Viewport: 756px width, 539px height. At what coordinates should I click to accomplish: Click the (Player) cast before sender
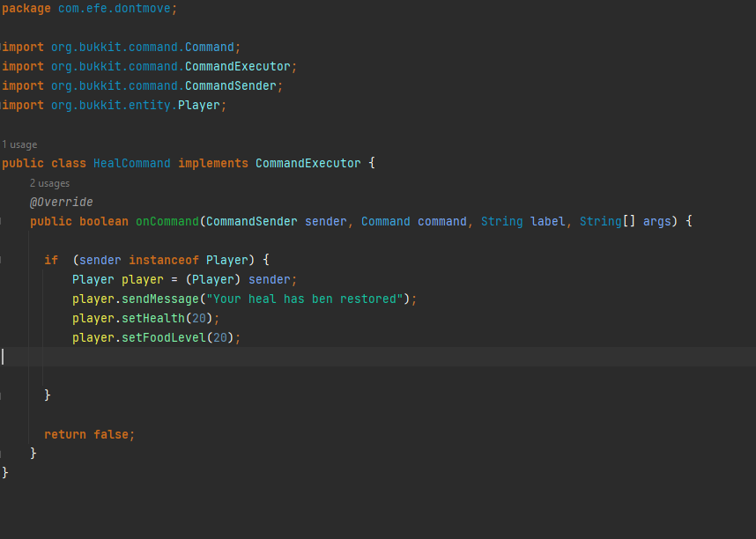point(212,279)
